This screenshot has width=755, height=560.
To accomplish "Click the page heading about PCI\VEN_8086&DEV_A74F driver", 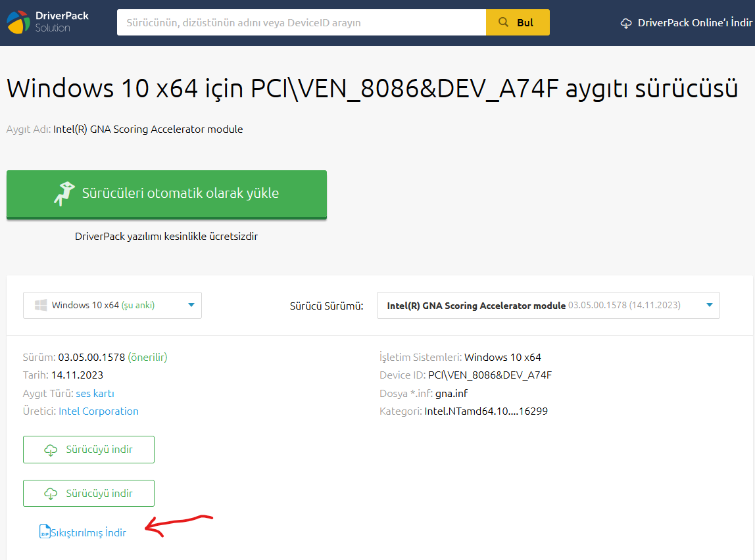I will click(372, 89).
